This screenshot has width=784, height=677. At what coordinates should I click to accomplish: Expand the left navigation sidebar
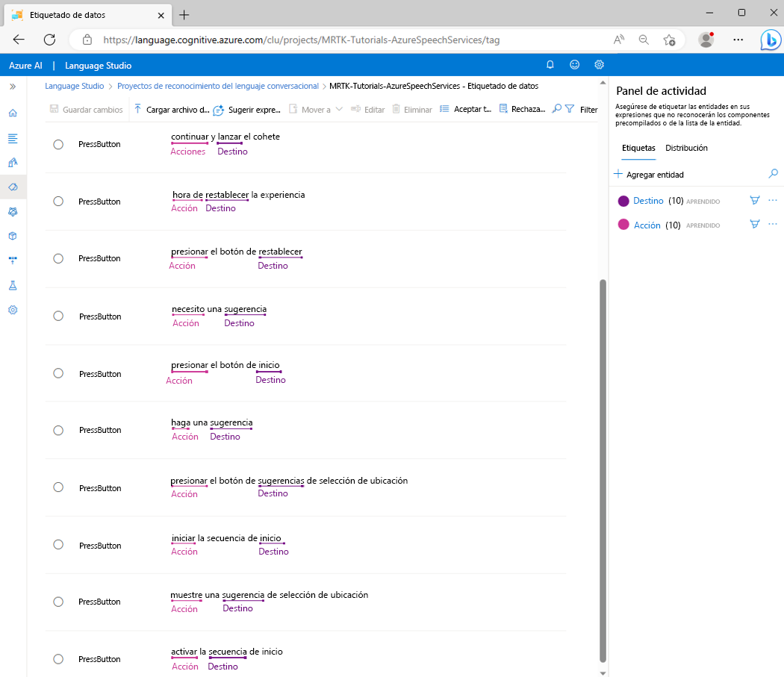(13, 87)
